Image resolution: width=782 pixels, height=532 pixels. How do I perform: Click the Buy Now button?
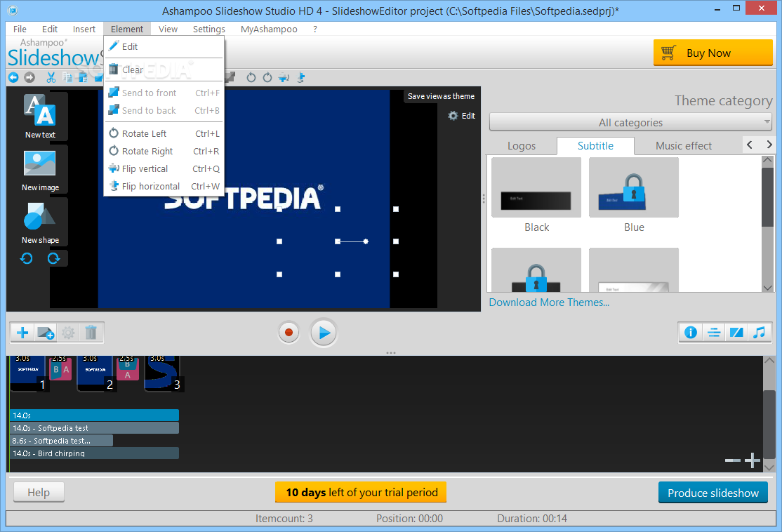[713, 53]
